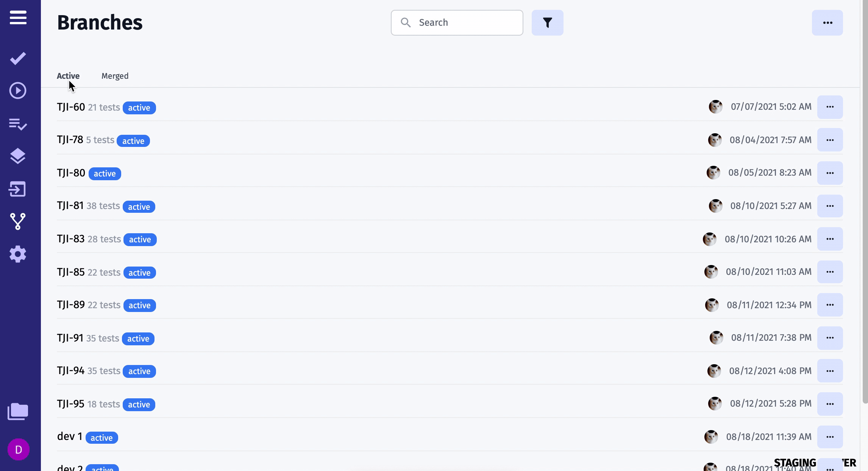
Task: Open the checkmark/approvals icon
Action: [18, 58]
